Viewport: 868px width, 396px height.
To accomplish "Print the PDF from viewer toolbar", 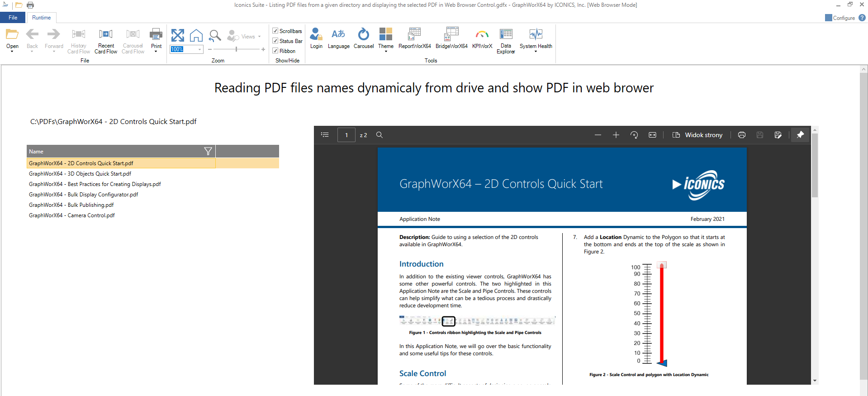I will click(x=742, y=135).
